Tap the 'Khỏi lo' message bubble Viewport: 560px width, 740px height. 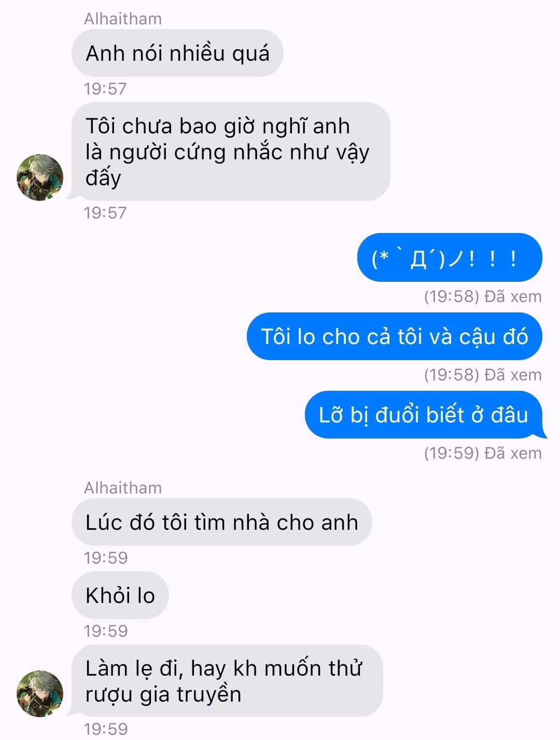pyautogui.click(x=120, y=595)
